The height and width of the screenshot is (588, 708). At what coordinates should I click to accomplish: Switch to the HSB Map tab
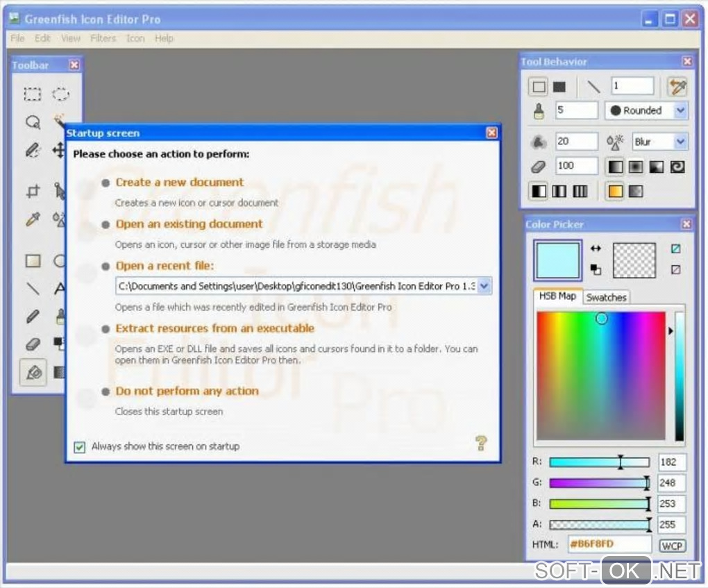click(557, 296)
